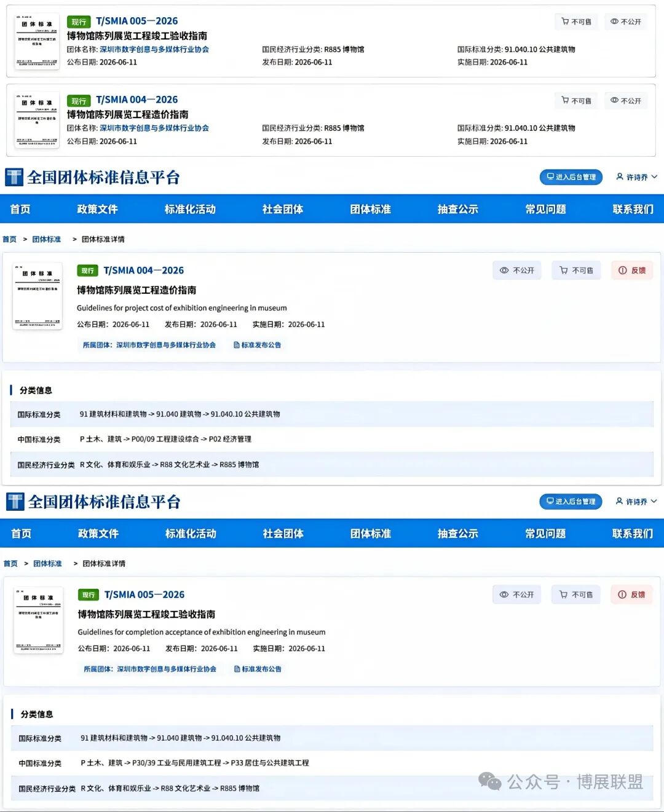Click 进入后台管理 in the T/SMIA 005 page header
664x812 pixels.
[x=571, y=502]
